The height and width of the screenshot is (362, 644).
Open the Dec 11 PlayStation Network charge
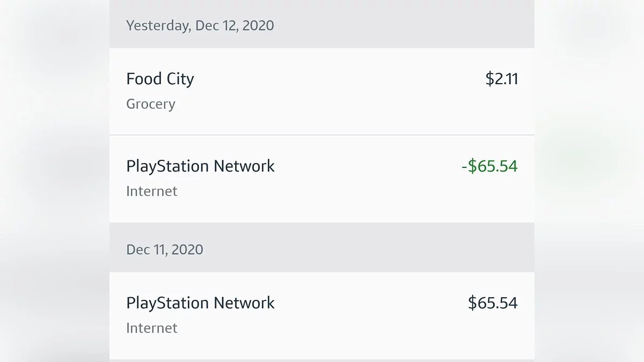[x=322, y=315]
